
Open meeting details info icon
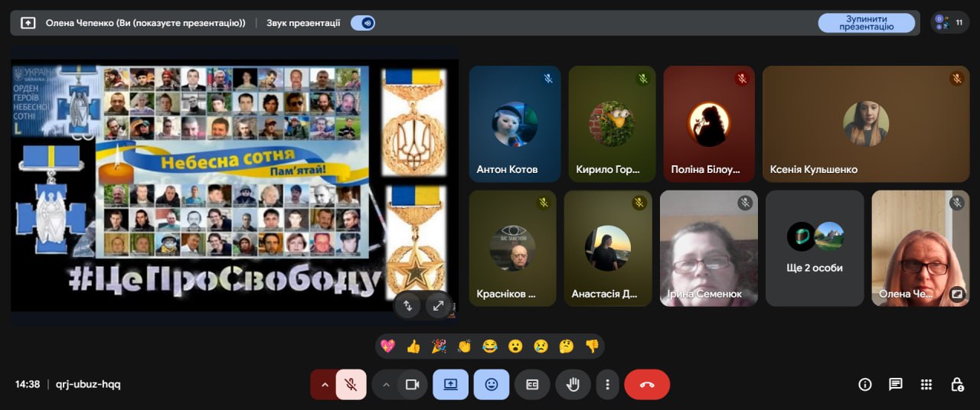coord(865,385)
